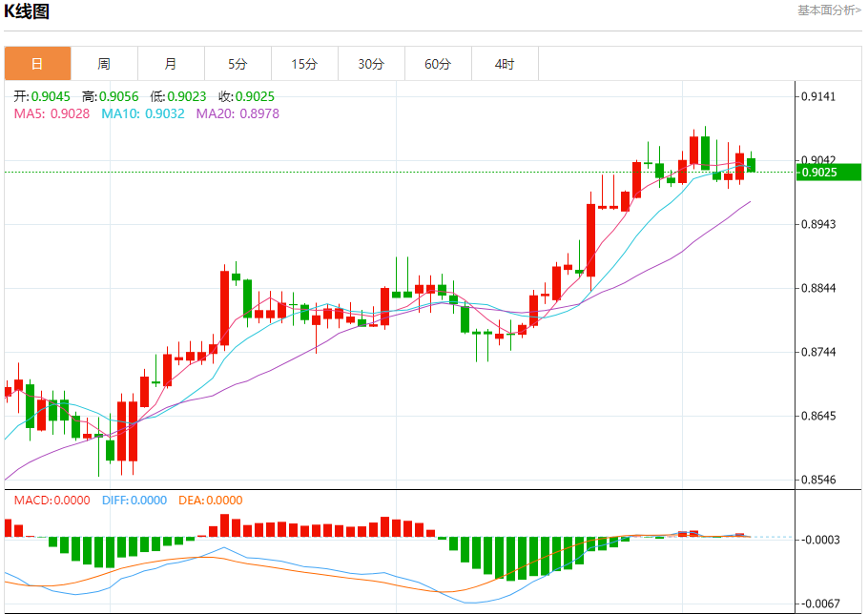The image size is (868, 614).
Task: Click the 0.8844 price axis label
Action: tap(818, 288)
